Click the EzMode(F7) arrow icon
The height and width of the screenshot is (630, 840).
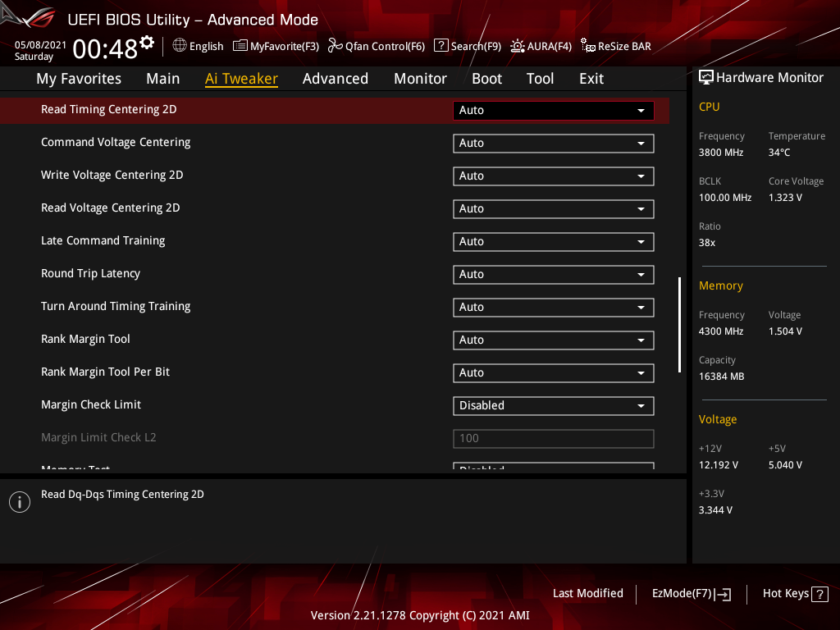[x=724, y=594]
